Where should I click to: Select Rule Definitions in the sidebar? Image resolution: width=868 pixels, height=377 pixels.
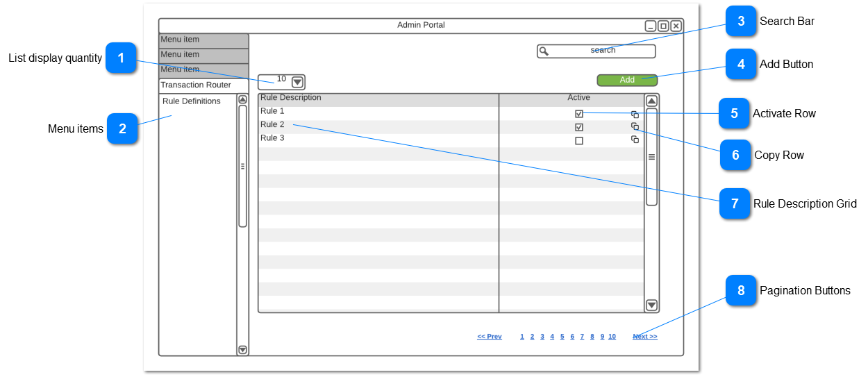tap(192, 101)
